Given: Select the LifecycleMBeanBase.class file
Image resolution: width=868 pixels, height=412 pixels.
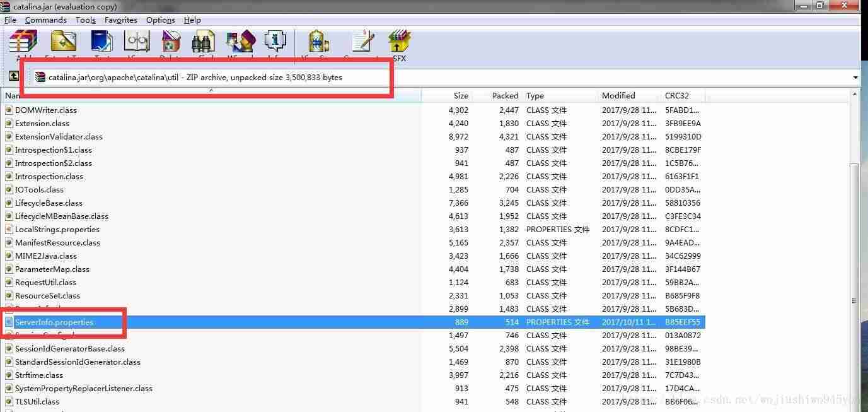Looking at the screenshot, I should pyautogui.click(x=62, y=216).
